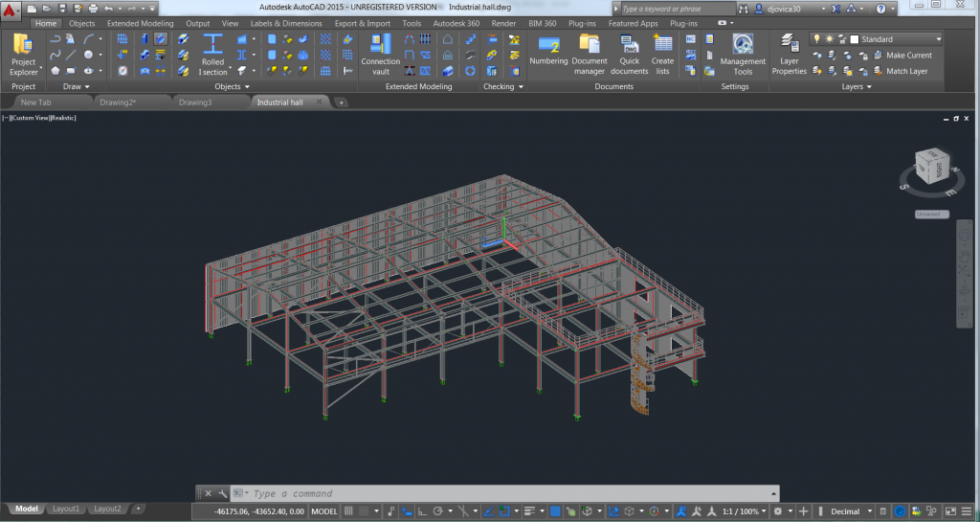Toggle lineweight display in status bar
980x522 pixels.
(529, 511)
